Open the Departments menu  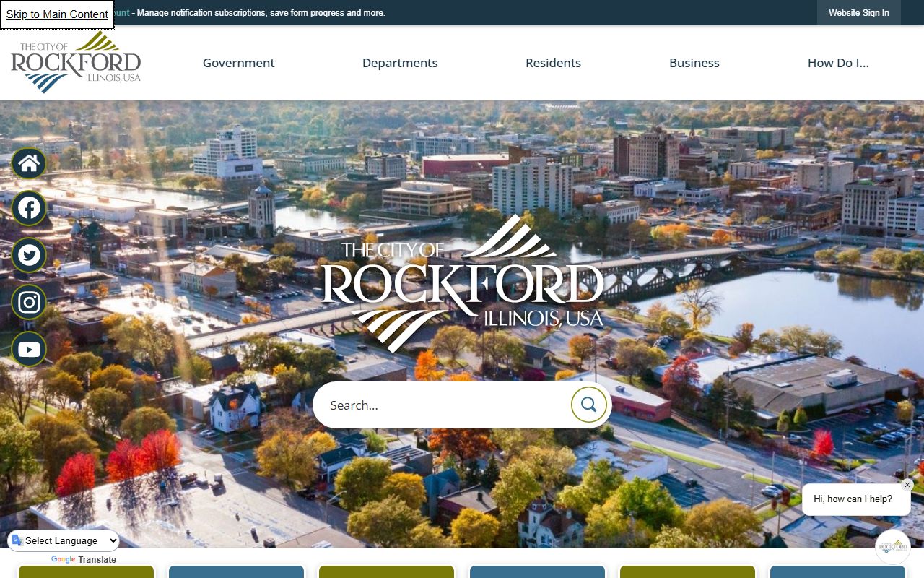click(x=400, y=63)
